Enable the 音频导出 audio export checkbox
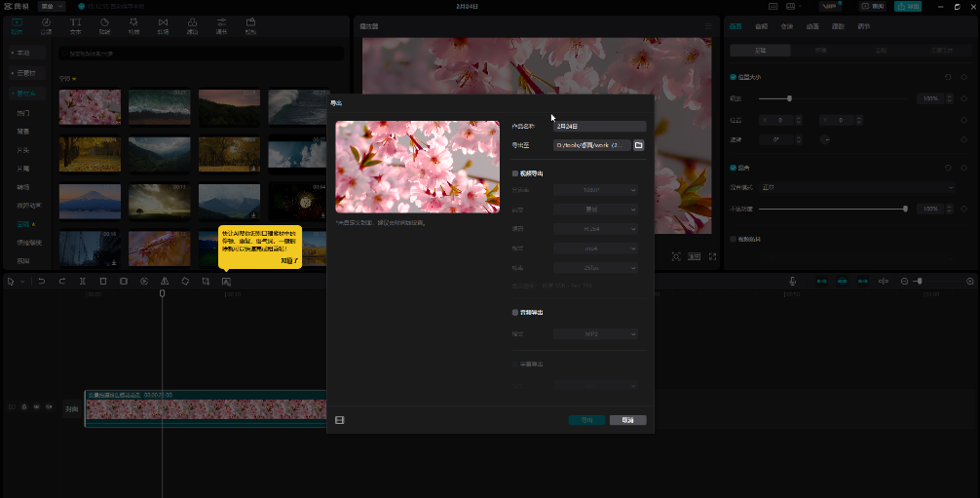This screenshot has height=498, width=980. [x=515, y=313]
